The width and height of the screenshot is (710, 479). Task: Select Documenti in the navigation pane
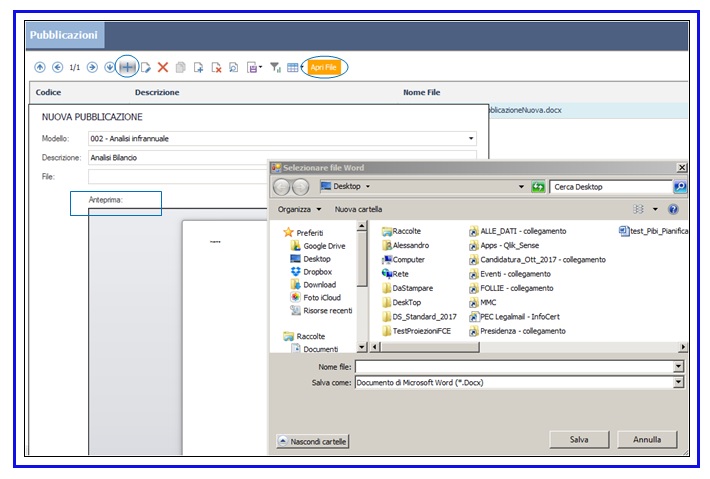point(315,349)
